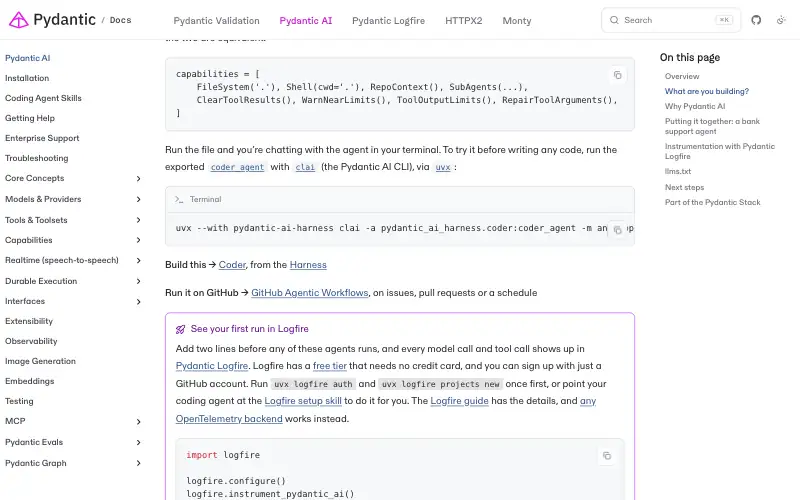
Task: Expand the Pydantic Evals section
Action: pyautogui.click(x=138, y=442)
